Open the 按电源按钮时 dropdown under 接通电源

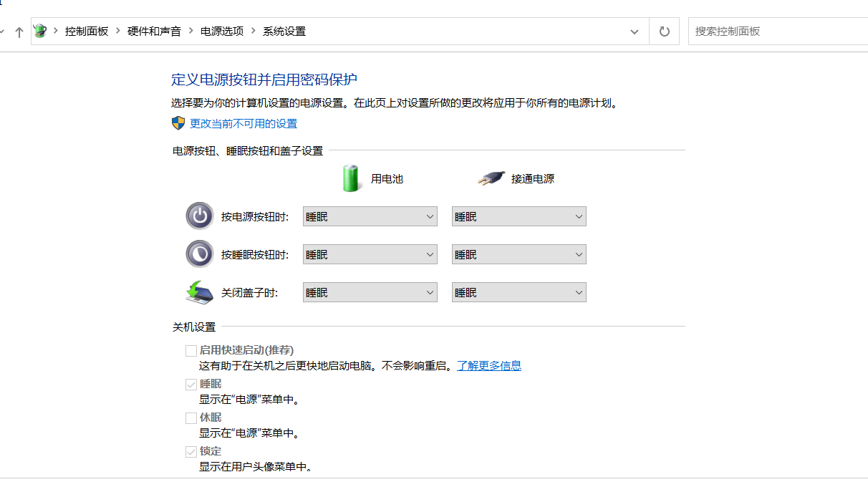pos(519,216)
